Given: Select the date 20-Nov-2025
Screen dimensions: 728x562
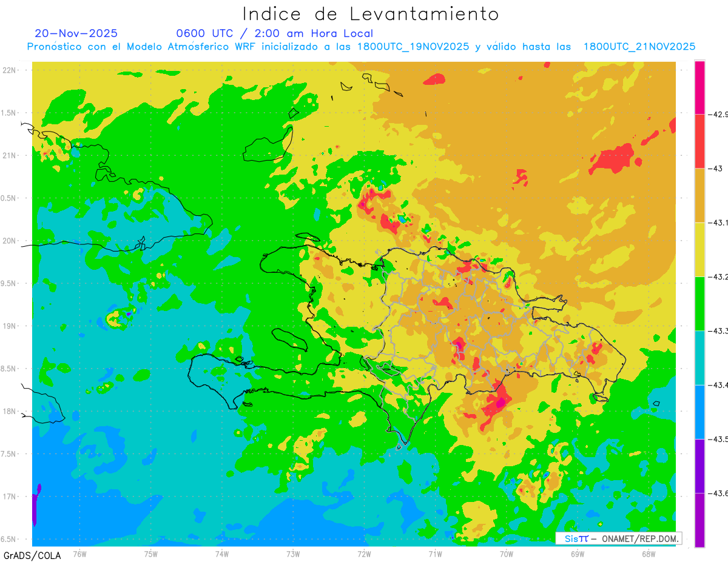Looking at the screenshot, I should pos(76,34).
